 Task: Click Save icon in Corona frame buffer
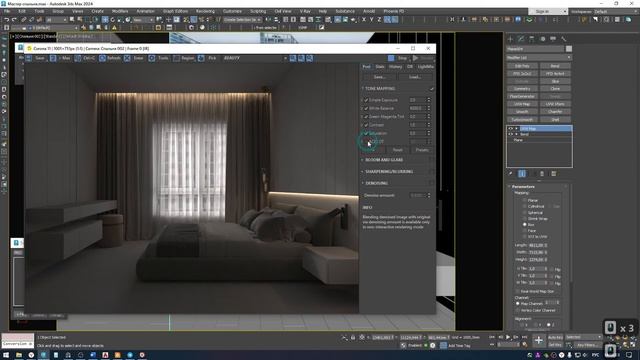coord(29,58)
